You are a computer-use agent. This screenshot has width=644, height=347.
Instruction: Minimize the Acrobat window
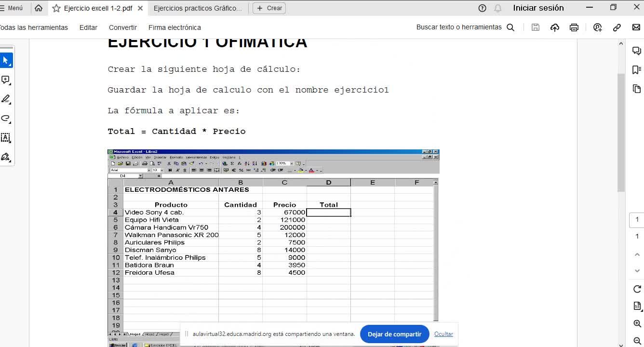[x=590, y=8]
